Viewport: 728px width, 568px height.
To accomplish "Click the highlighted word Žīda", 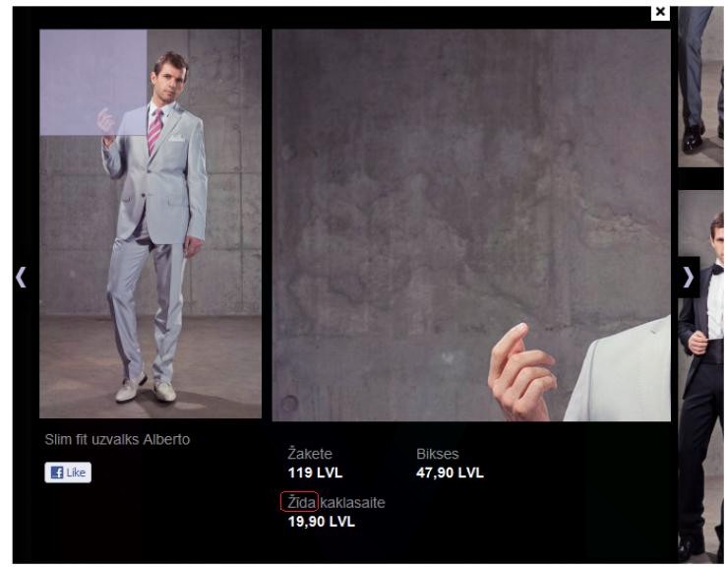I will click(299, 502).
